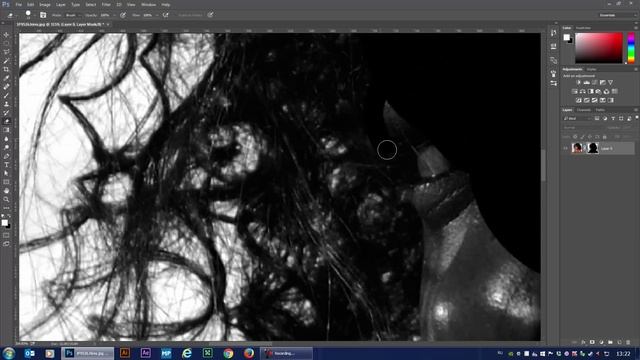Select the Rectangular Marquee tool
This screenshot has height=360, width=640.
click(6, 44)
